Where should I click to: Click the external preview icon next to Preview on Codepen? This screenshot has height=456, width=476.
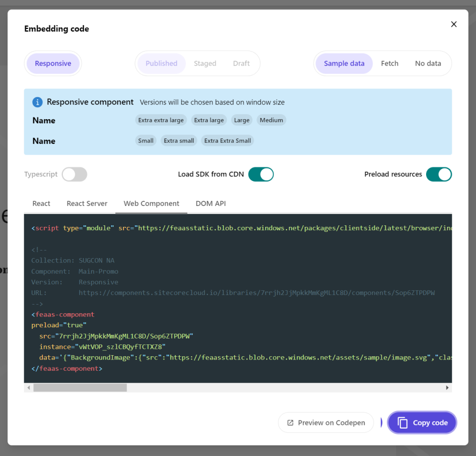[290, 422]
